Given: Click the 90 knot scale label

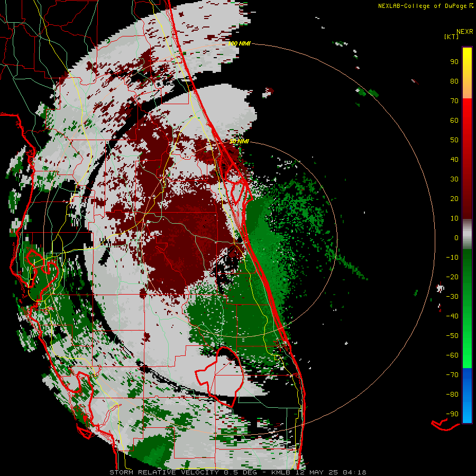Looking at the screenshot, I should [454, 62].
